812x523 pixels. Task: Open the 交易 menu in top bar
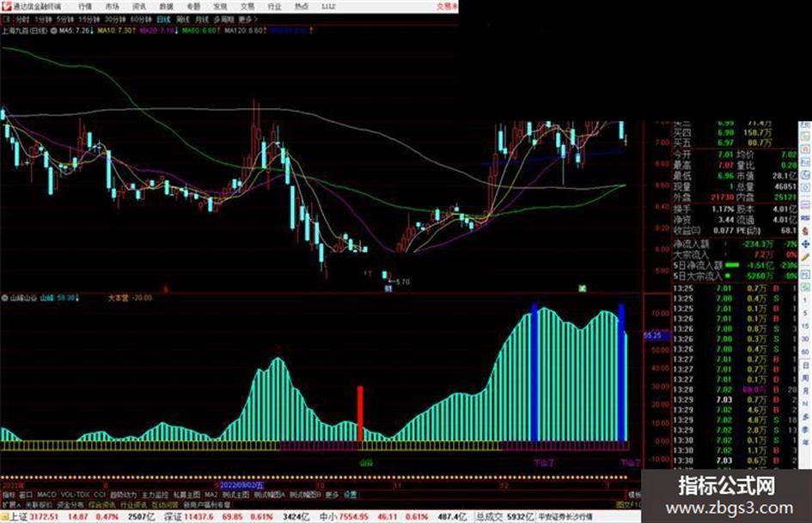tap(247, 6)
